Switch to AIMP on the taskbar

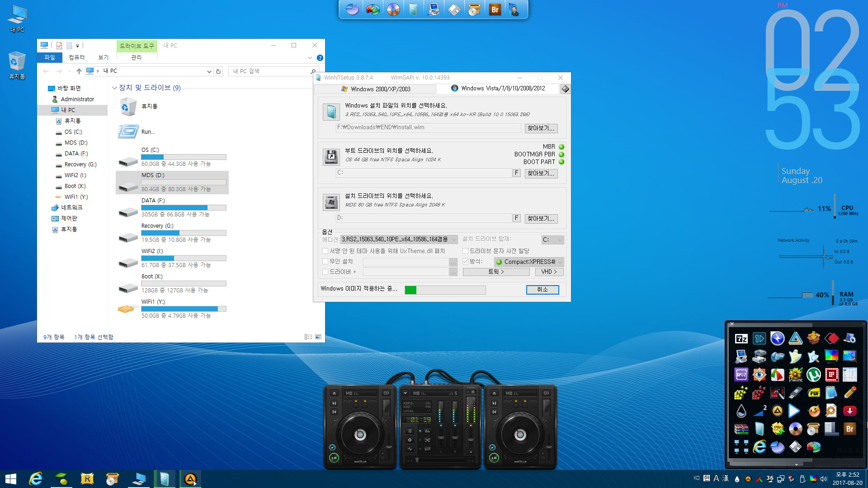coord(190,479)
